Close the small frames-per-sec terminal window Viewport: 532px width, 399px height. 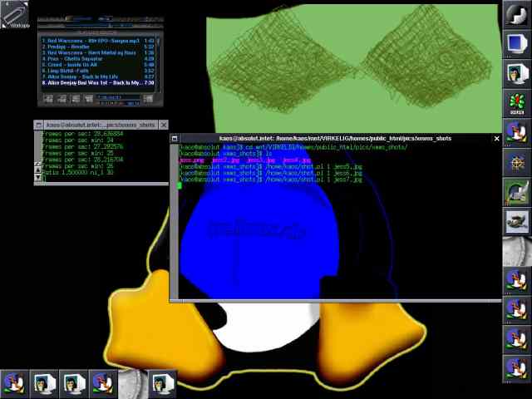point(164,125)
